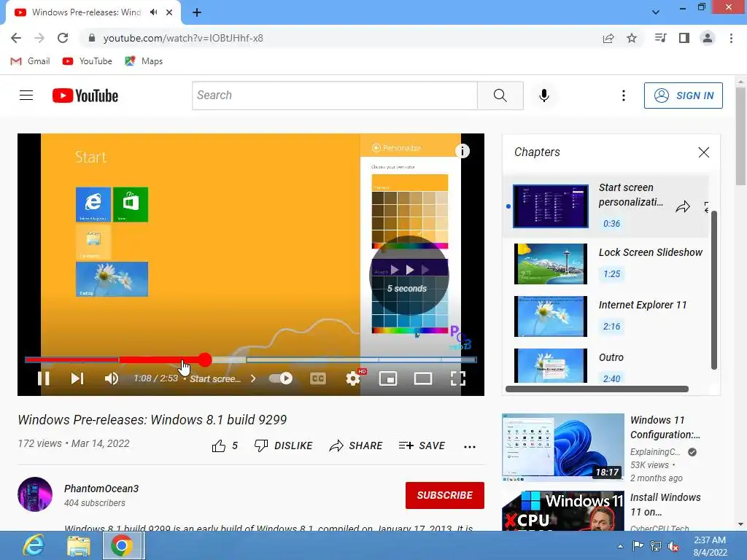
Task: Share the video
Action: pos(356,446)
